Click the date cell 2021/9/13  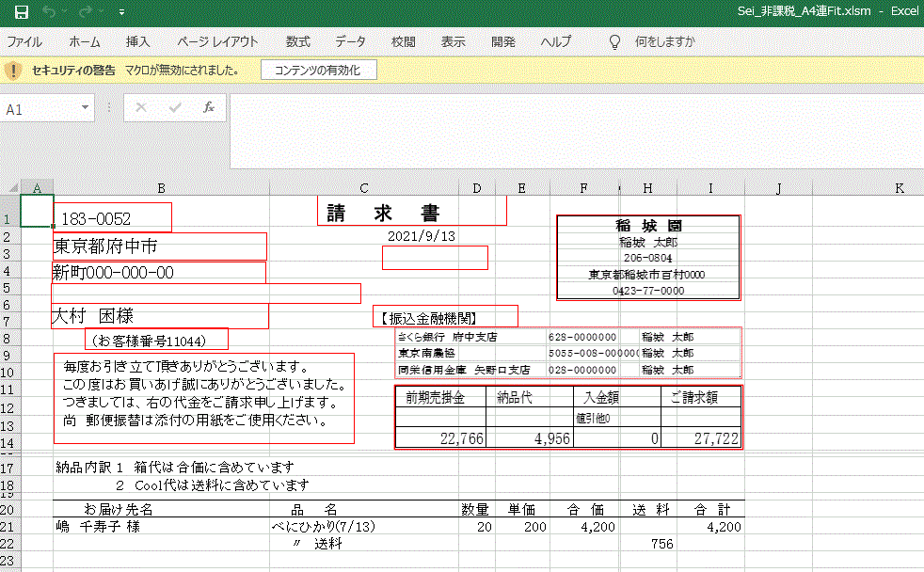click(x=422, y=236)
